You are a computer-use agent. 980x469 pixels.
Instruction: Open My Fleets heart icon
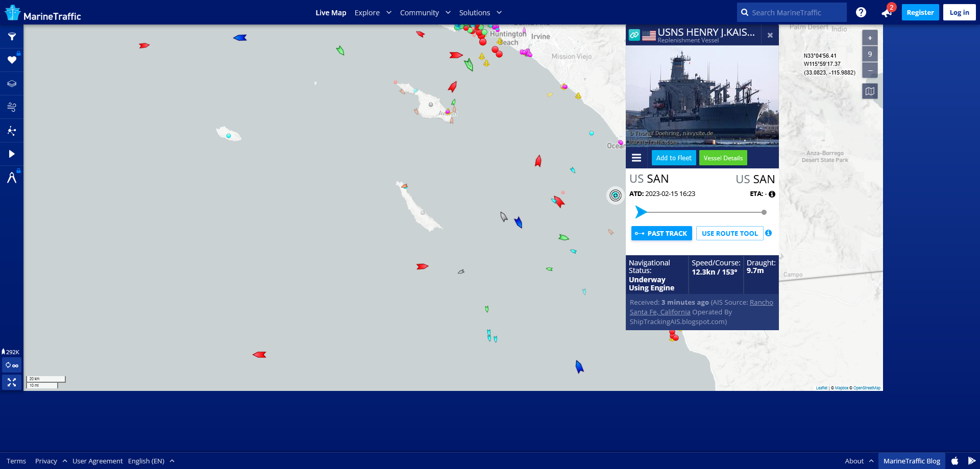point(12,60)
